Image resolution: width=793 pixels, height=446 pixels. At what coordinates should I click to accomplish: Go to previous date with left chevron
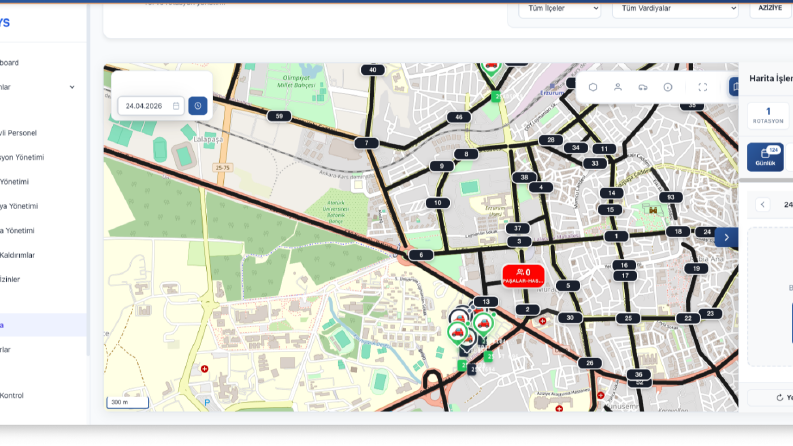pyautogui.click(x=763, y=204)
